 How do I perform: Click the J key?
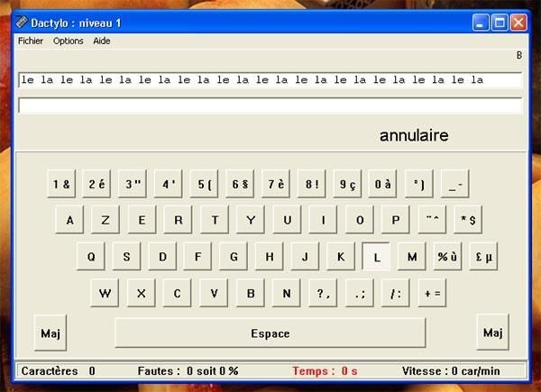pyautogui.click(x=305, y=257)
